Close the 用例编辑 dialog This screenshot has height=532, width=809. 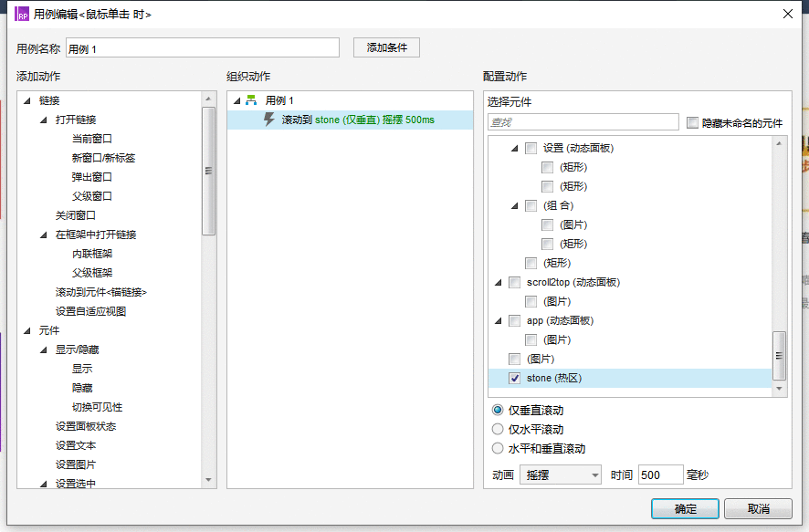788,14
